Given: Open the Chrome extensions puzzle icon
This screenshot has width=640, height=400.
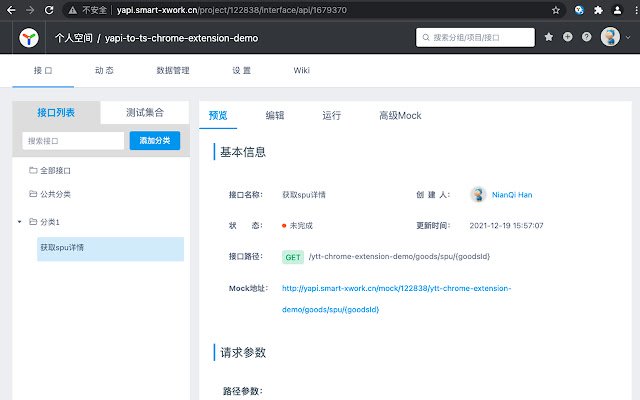Looking at the screenshot, I should click(x=598, y=9).
